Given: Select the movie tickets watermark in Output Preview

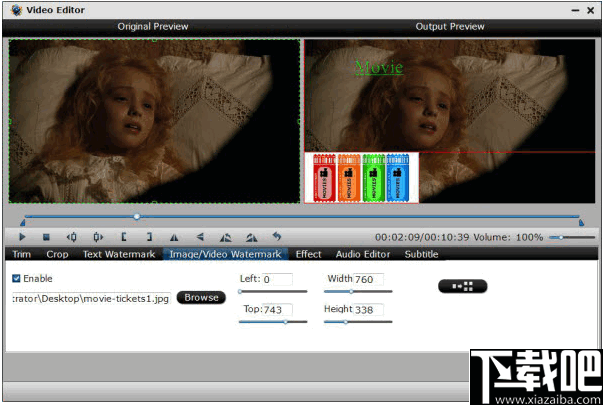Looking at the screenshot, I should click(x=362, y=178).
